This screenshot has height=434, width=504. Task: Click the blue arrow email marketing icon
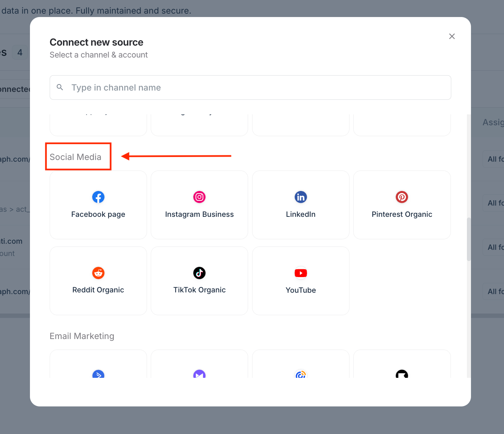pos(98,374)
